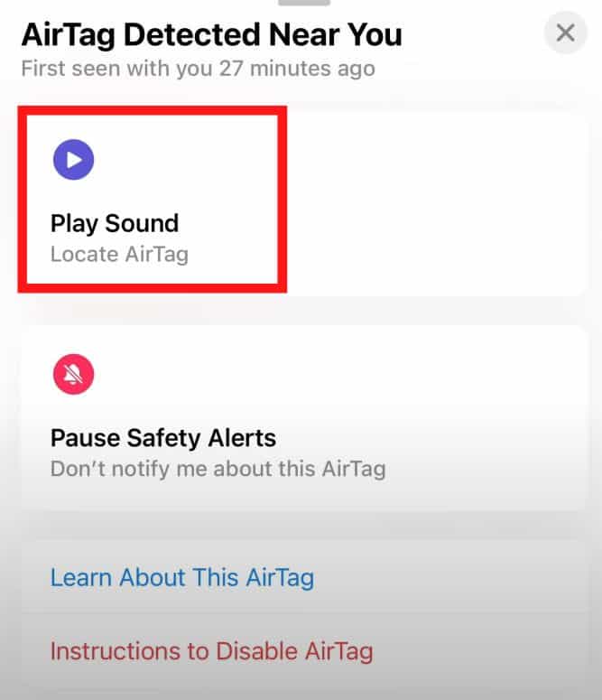Tap the "Locate AirTag" subtitle text

click(x=120, y=255)
